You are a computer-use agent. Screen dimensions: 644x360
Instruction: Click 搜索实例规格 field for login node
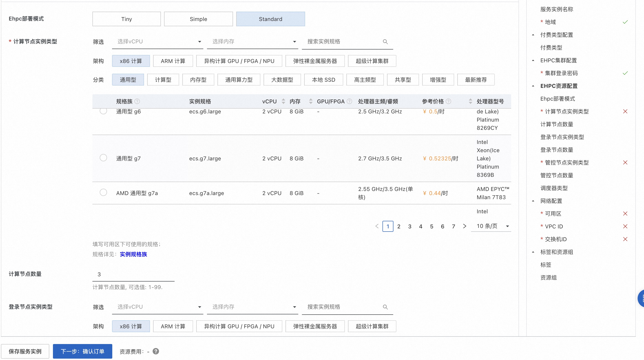point(348,307)
